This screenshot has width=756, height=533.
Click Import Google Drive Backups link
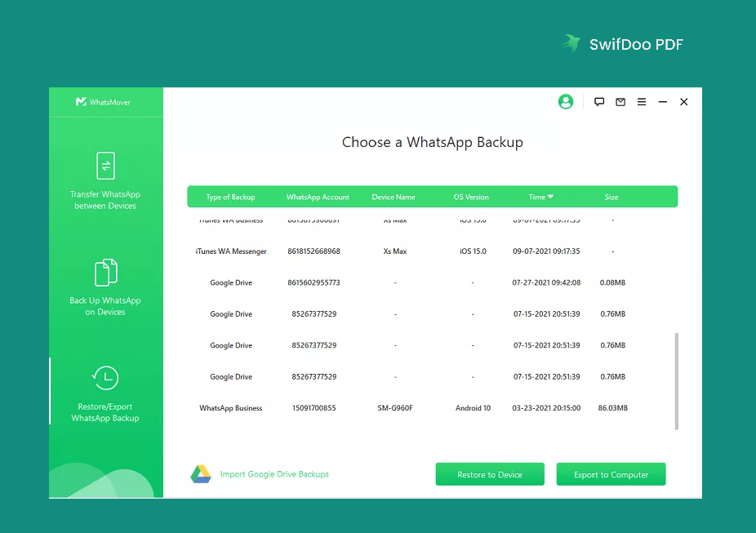[x=274, y=474]
